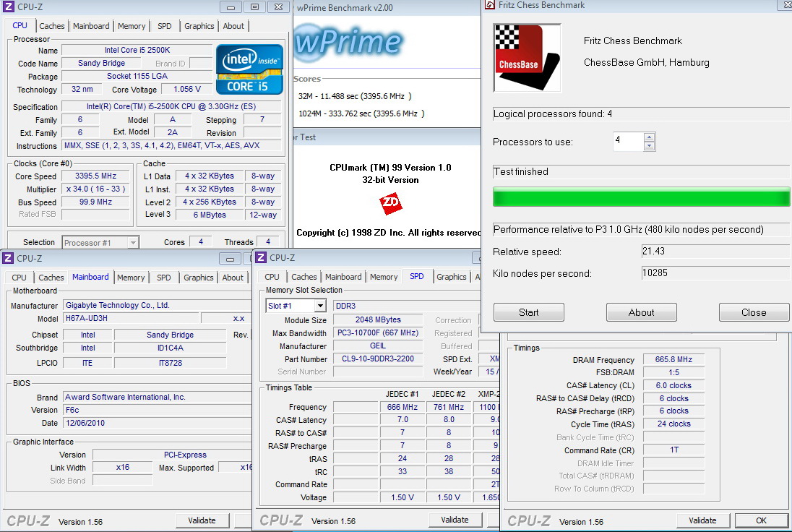Click the BIOS version F6c
This screenshot has height=532, width=792.
(157, 410)
